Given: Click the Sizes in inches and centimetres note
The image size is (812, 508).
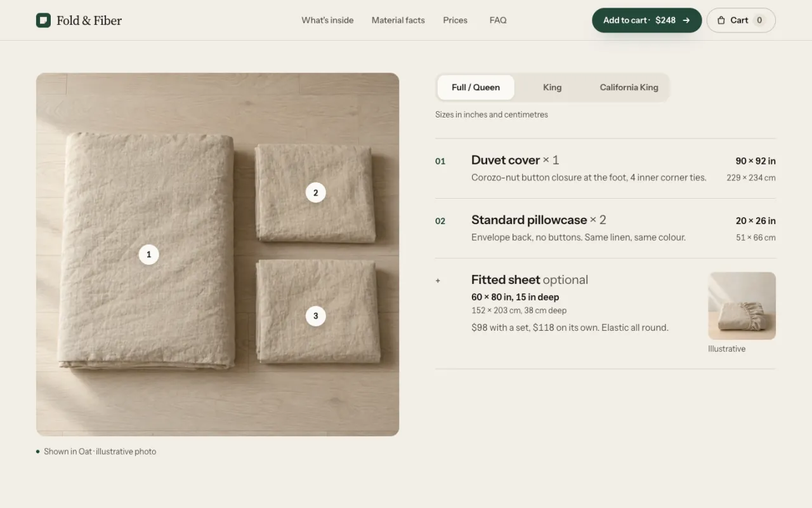Looking at the screenshot, I should (x=492, y=115).
